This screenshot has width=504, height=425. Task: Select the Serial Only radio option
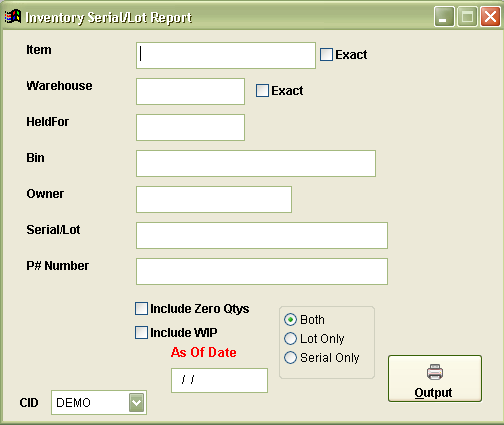290,358
